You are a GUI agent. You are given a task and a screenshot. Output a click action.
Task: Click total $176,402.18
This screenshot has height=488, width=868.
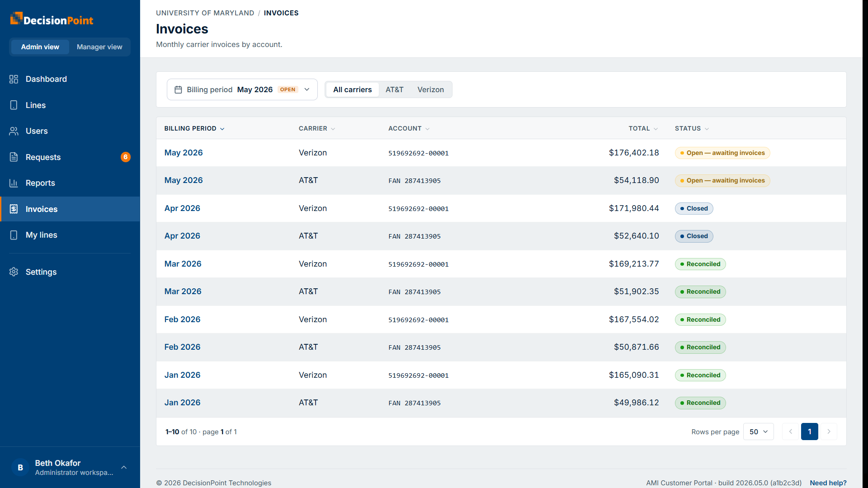point(634,153)
